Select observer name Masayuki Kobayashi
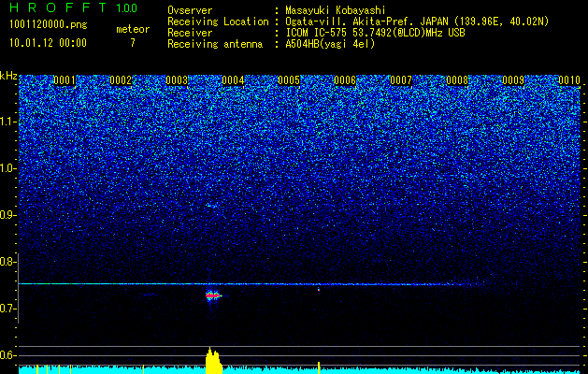The height and width of the screenshot is (374, 588). point(336,10)
